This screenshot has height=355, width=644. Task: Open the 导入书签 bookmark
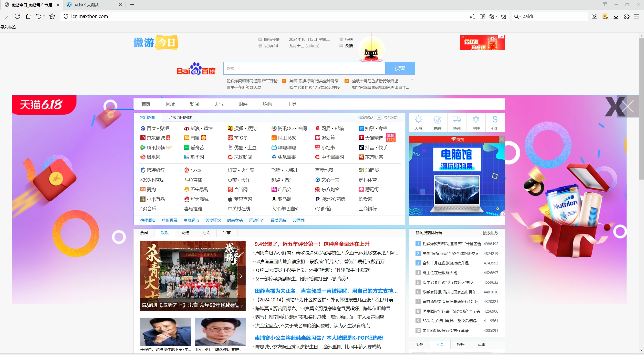[x=8, y=27]
